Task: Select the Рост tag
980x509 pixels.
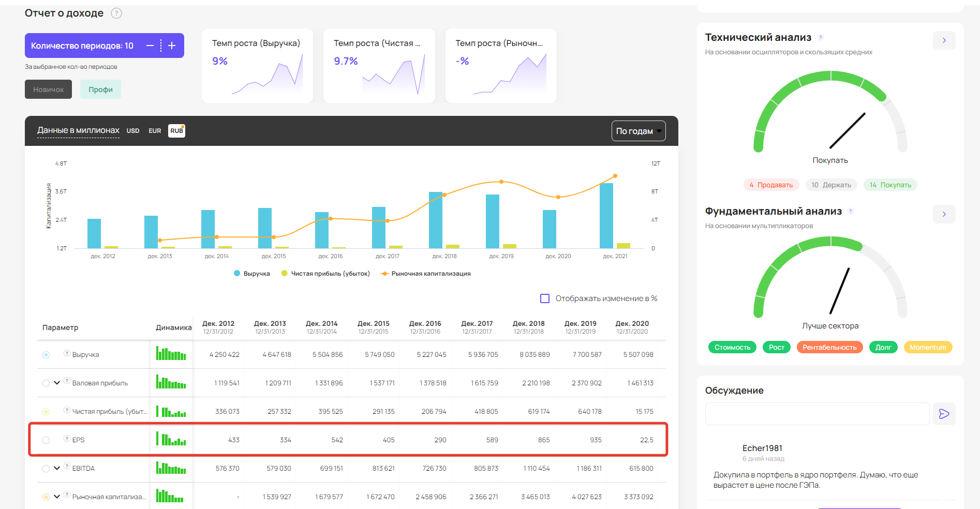Action: click(777, 347)
